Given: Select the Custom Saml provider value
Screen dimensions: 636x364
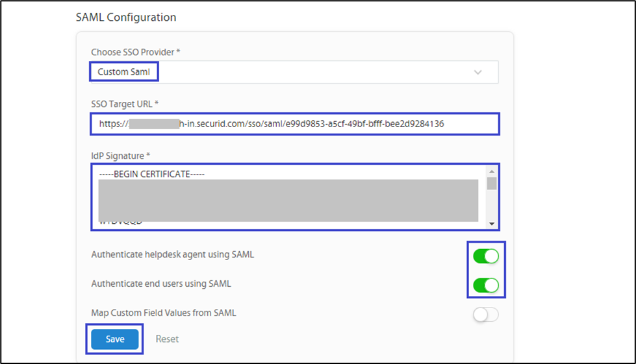Looking at the screenshot, I should [x=123, y=72].
